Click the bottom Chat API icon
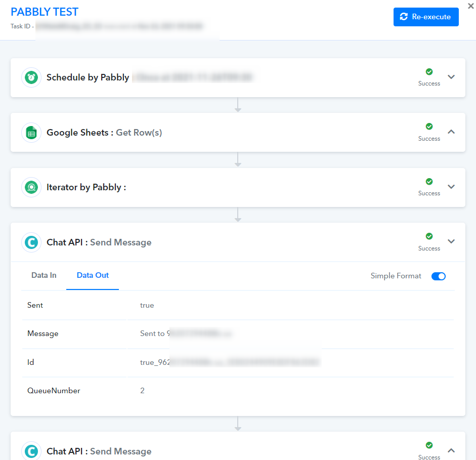 pos(31,451)
